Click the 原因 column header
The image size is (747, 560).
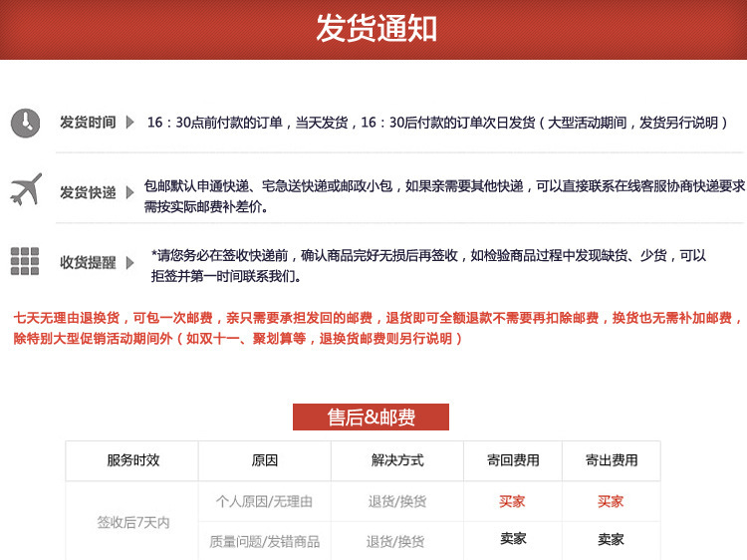pyautogui.click(x=264, y=460)
